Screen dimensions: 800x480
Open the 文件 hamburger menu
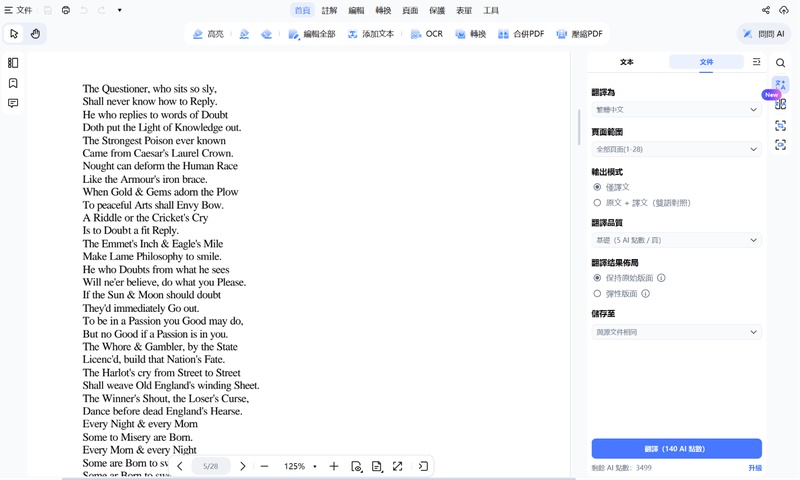(18, 10)
